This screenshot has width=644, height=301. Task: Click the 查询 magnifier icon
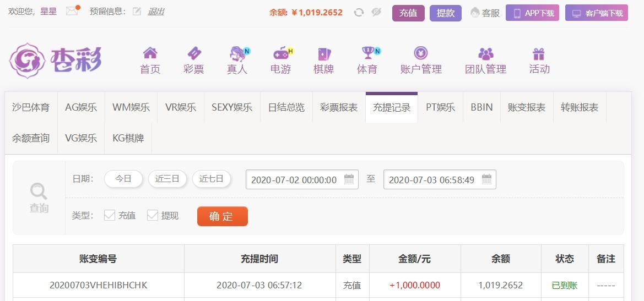pos(39,191)
